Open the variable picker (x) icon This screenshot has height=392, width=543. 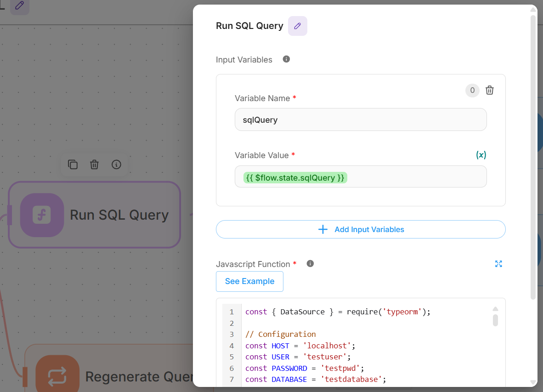[481, 155]
